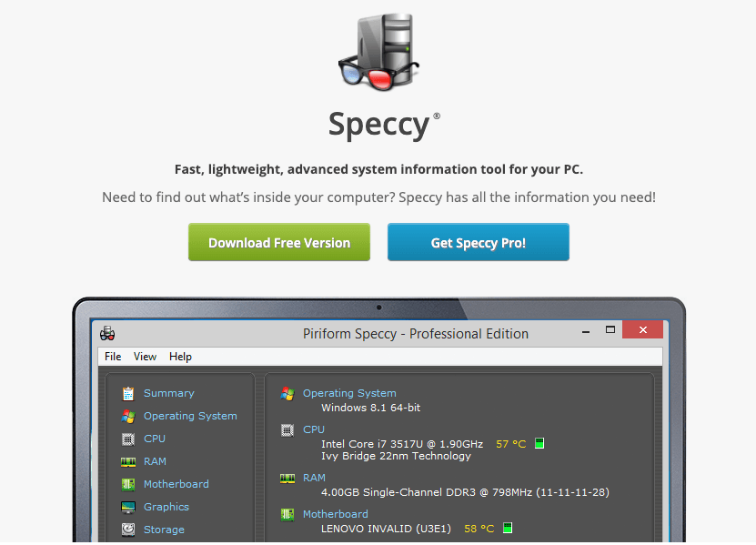Go to the CPU section in the sidebar
756x545 pixels.
click(155, 439)
